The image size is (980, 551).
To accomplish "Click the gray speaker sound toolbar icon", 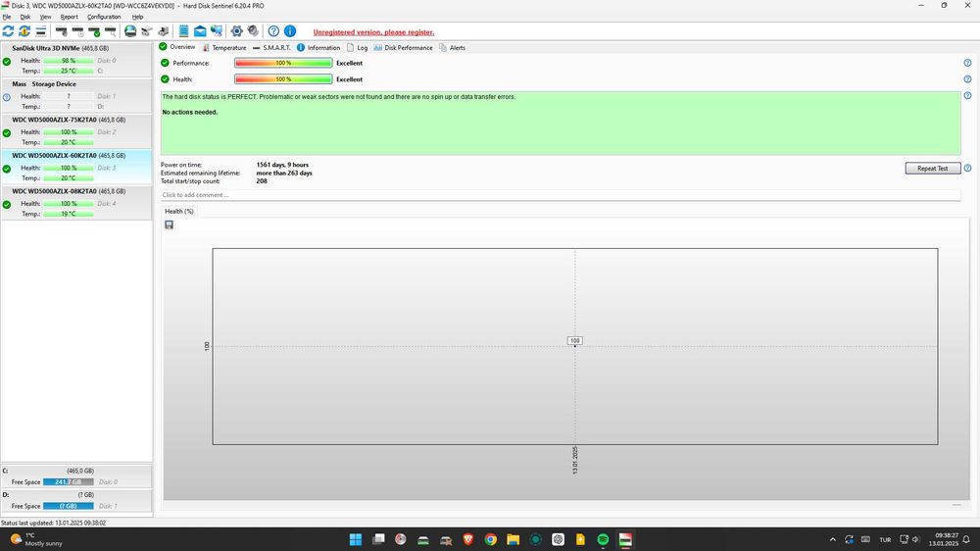I will point(253,30).
